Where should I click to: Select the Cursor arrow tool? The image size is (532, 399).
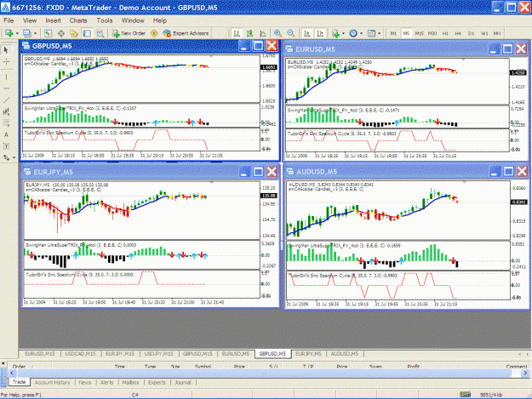tap(6, 50)
